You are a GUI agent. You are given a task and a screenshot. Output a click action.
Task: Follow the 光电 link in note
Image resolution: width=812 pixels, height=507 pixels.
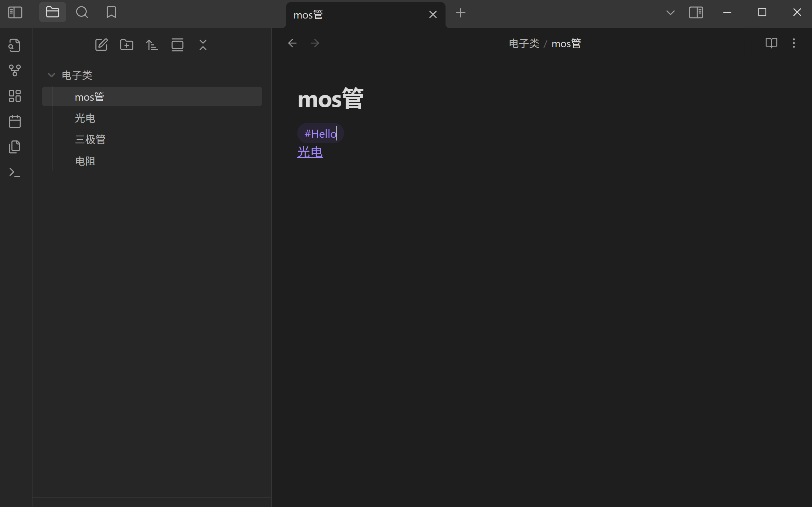[x=310, y=152]
